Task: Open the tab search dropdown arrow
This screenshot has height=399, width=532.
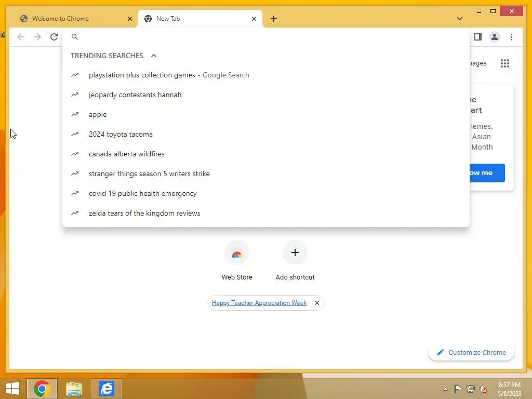Action: [459, 19]
